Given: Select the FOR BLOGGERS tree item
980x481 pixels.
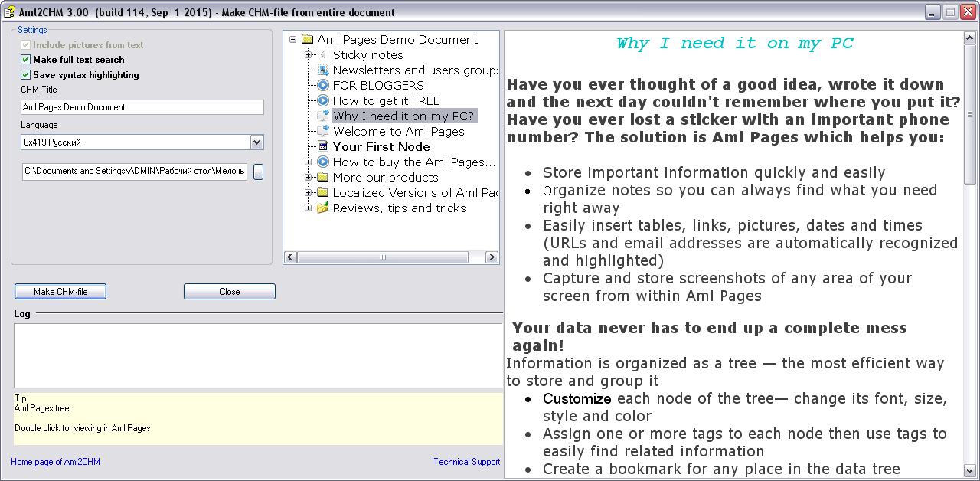Looking at the screenshot, I should (378, 86).
